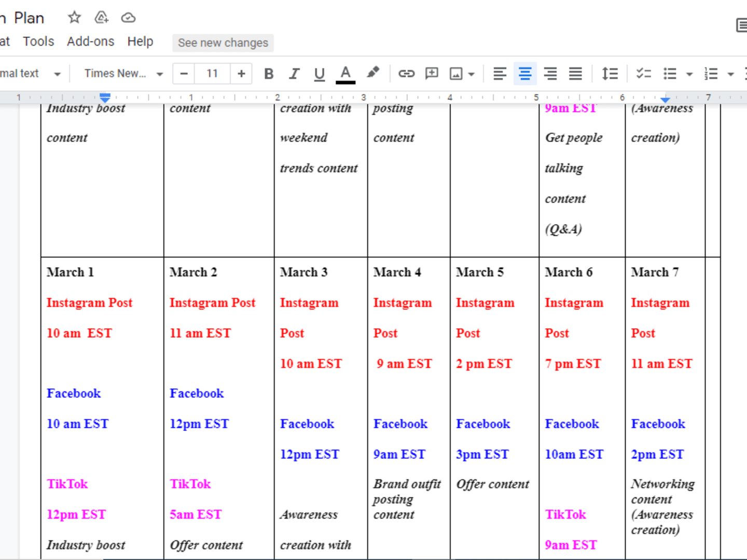The image size is (747, 560).
Task: Click 12pm EST TikTok time, March 1
Action: click(76, 515)
